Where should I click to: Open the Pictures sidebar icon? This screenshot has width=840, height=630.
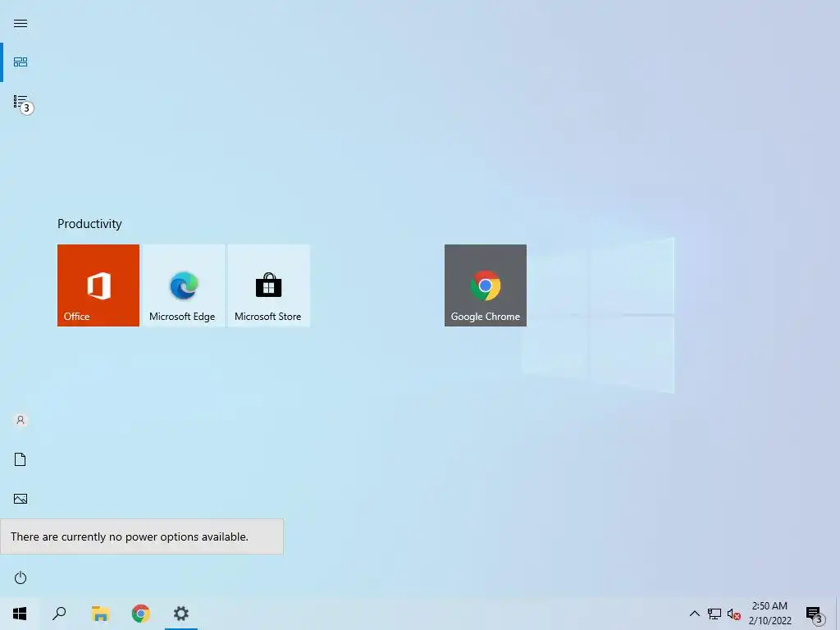pos(21,499)
